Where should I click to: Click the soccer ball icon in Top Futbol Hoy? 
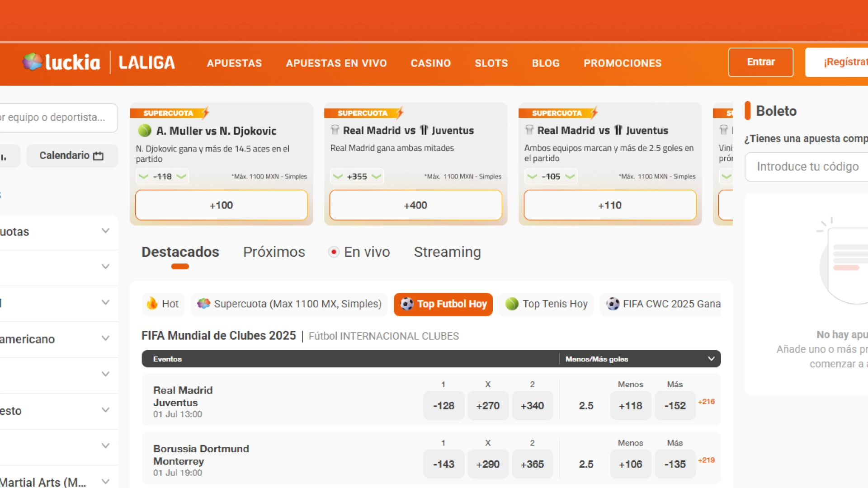pos(407,304)
